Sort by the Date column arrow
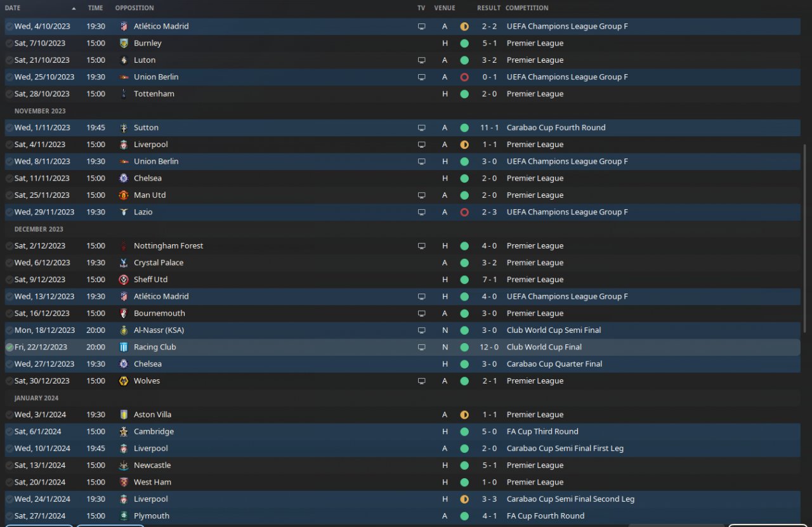 pyautogui.click(x=74, y=8)
